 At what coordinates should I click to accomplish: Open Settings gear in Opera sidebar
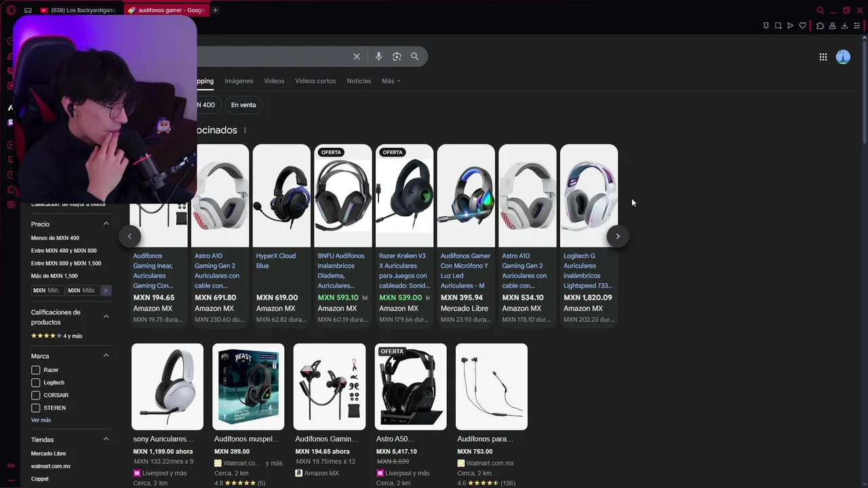point(11,205)
